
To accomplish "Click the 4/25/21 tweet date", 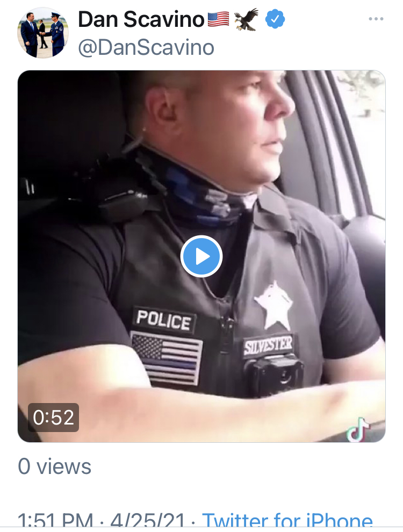I will pos(148,521).
